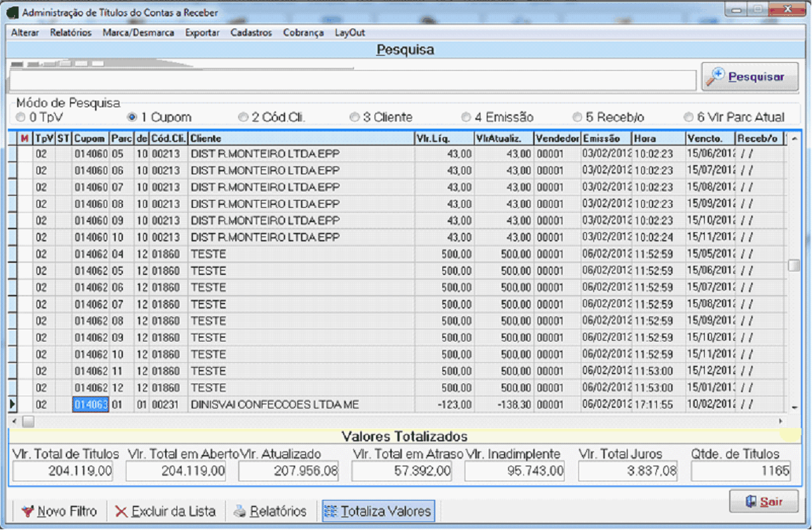Click the application icon in the title bar
The height and width of the screenshot is (530, 812).
[13, 13]
